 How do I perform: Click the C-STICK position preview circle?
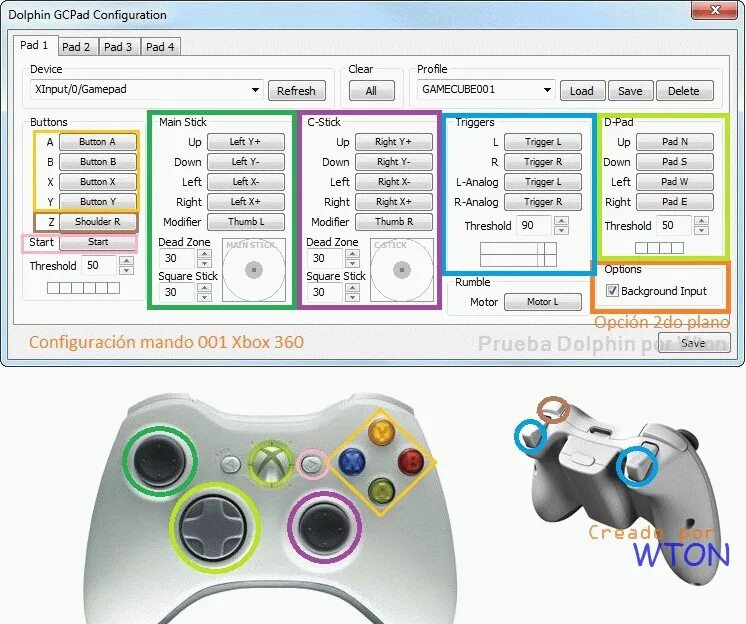(x=402, y=270)
